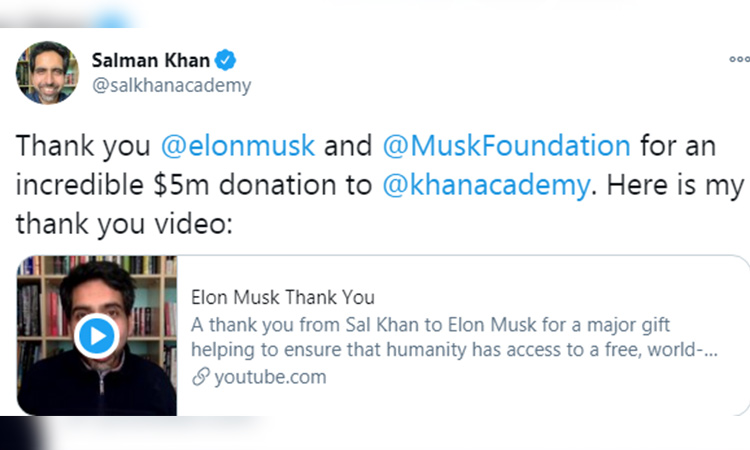The height and width of the screenshot is (450, 750).
Task: Click the chain link icon beside youtube.com
Action: tap(200, 377)
